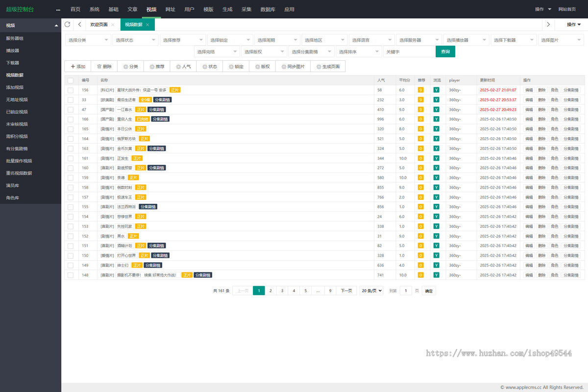Click the 状态 gear button in toolbar

[x=210, y=66]
